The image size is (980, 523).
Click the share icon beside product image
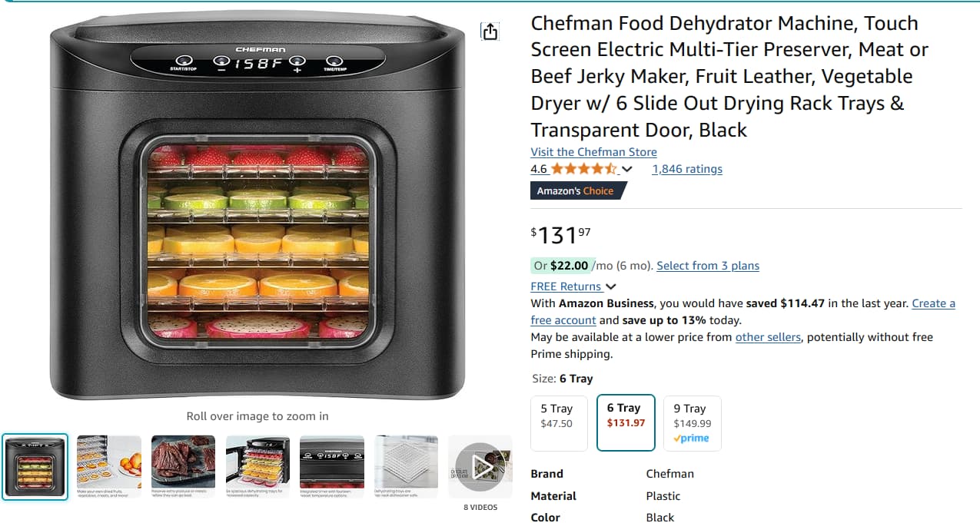(490, 31)
